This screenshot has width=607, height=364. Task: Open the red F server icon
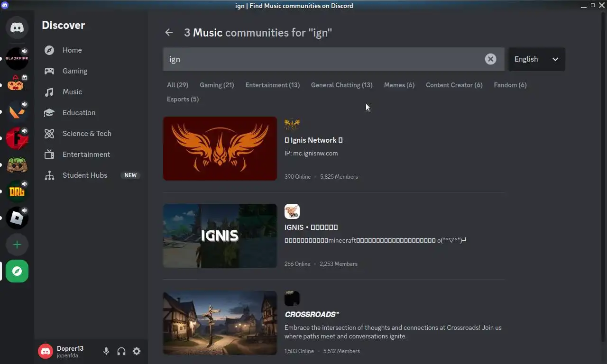(x=17, y=138)
